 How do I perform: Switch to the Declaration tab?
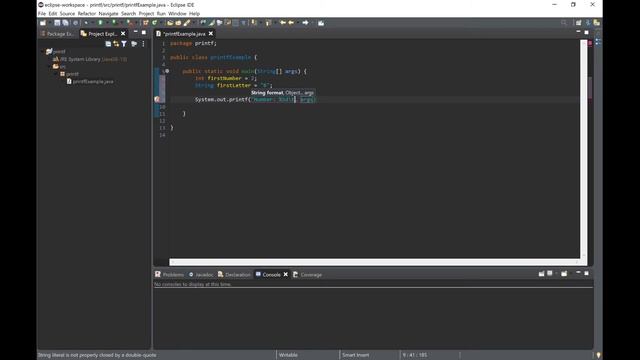point(234,275)
